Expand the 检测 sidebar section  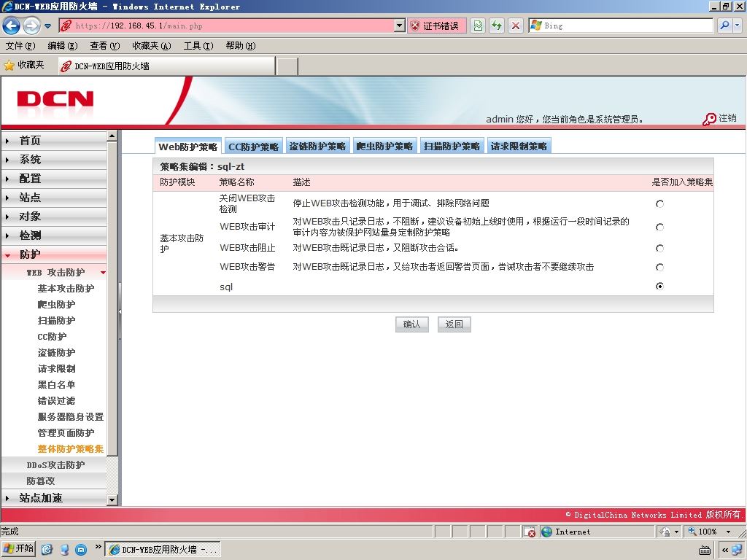coord(54,236)
